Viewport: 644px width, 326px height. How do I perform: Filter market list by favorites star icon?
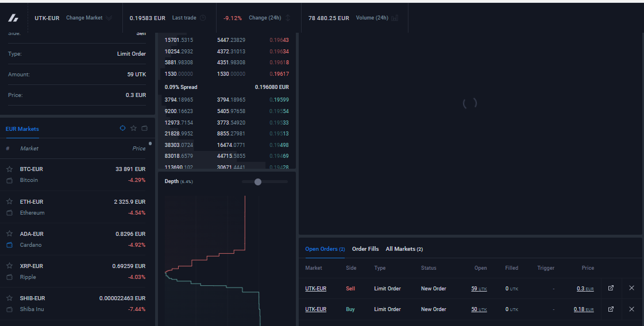(133, 128)
